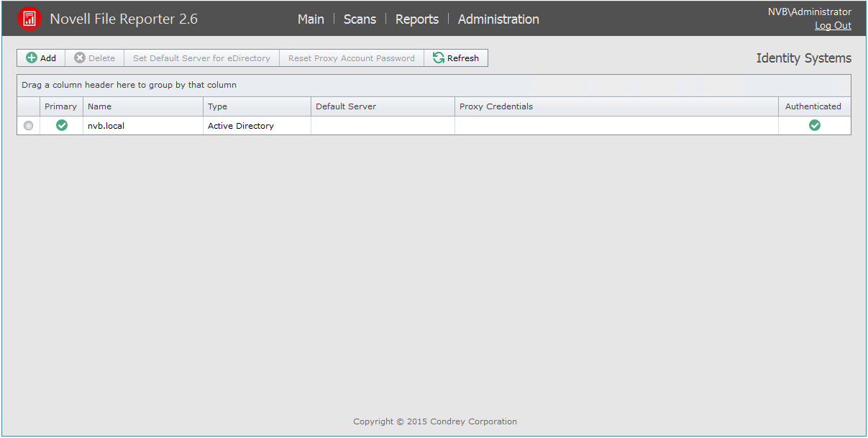Image resolution: width=868 pixels, height=438 pixels.
Task: Click Reset Proxy Account Password button
Action: coord(352,58)
